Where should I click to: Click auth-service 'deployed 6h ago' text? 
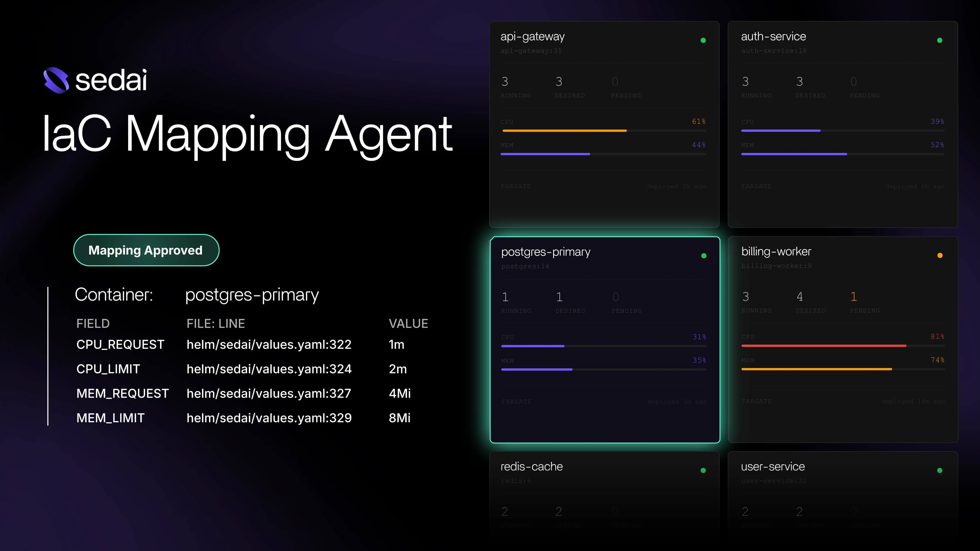pyautogui.click(x=915, y=186)
